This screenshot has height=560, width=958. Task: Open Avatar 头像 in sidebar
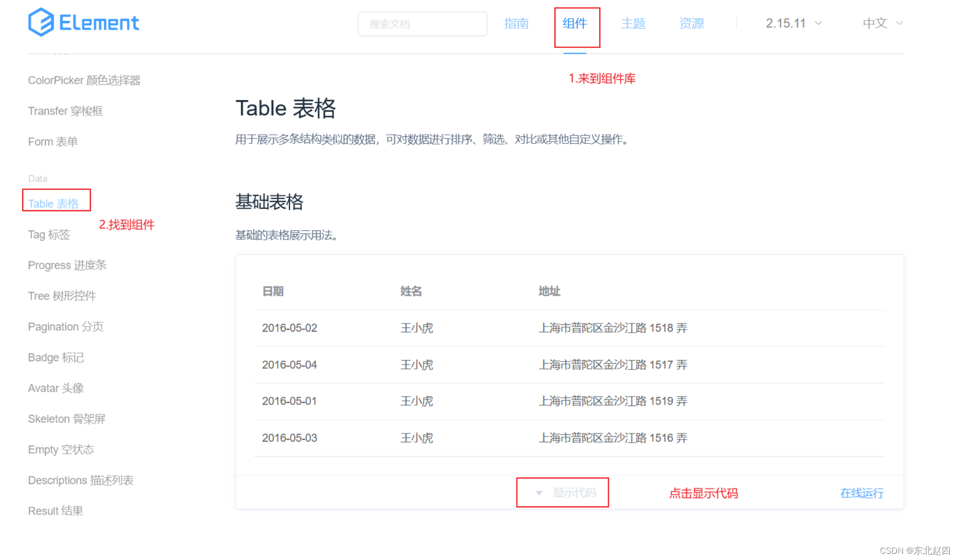click(56, 388)
